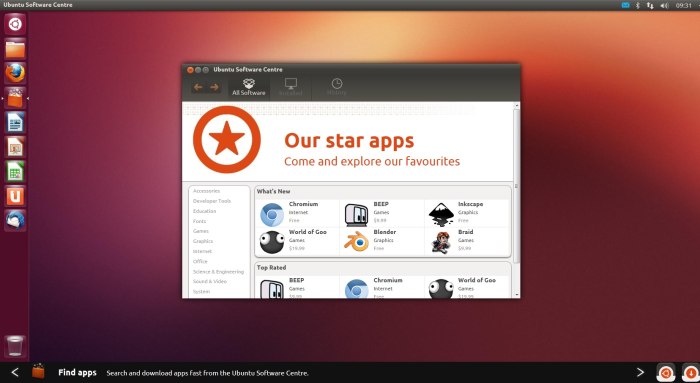700x383 pixels.
Task: Click the download arrow icon in bottom-right corner
Action: [x=691, y=373]
